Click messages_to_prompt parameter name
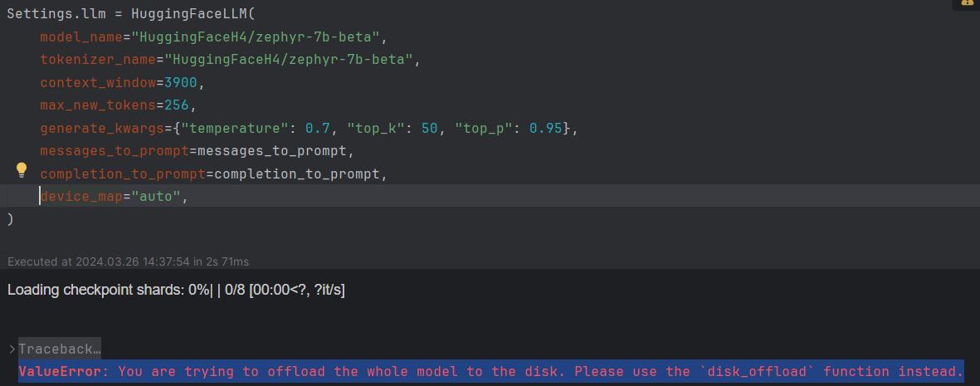980x386 pixels. [x=114, y=151]
